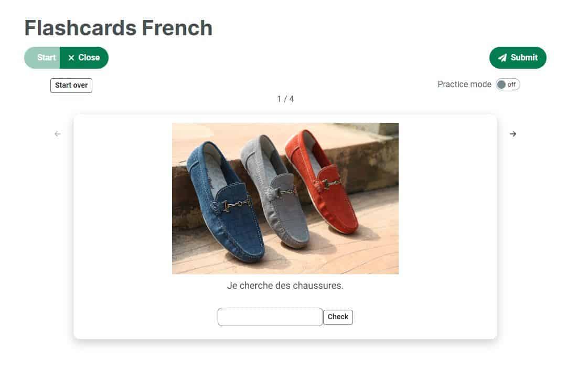Viewport: 588px width, 376px height.
Task: Click the Practice mode label text
Action: pyautogui.click(x=464, y=85)
